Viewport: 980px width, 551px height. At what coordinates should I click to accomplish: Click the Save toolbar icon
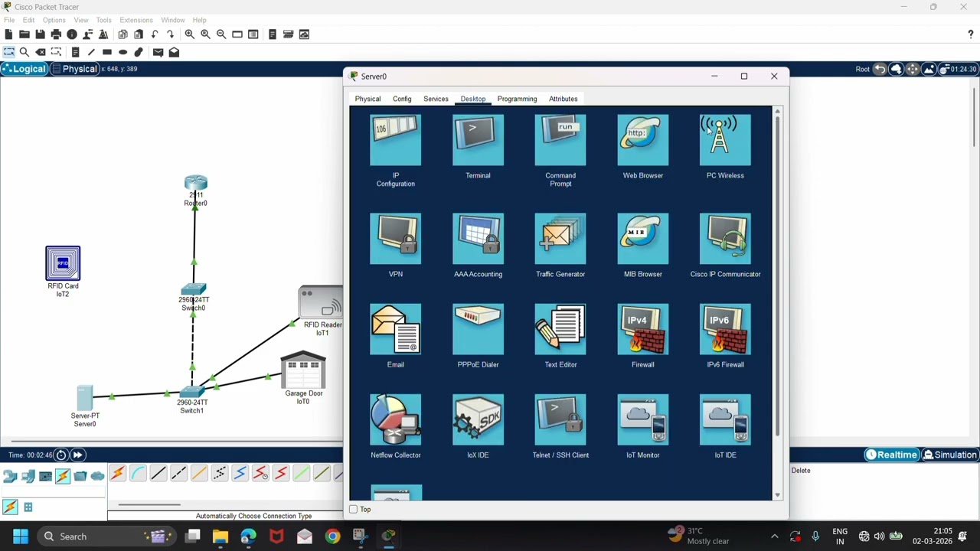pos(40,34)
